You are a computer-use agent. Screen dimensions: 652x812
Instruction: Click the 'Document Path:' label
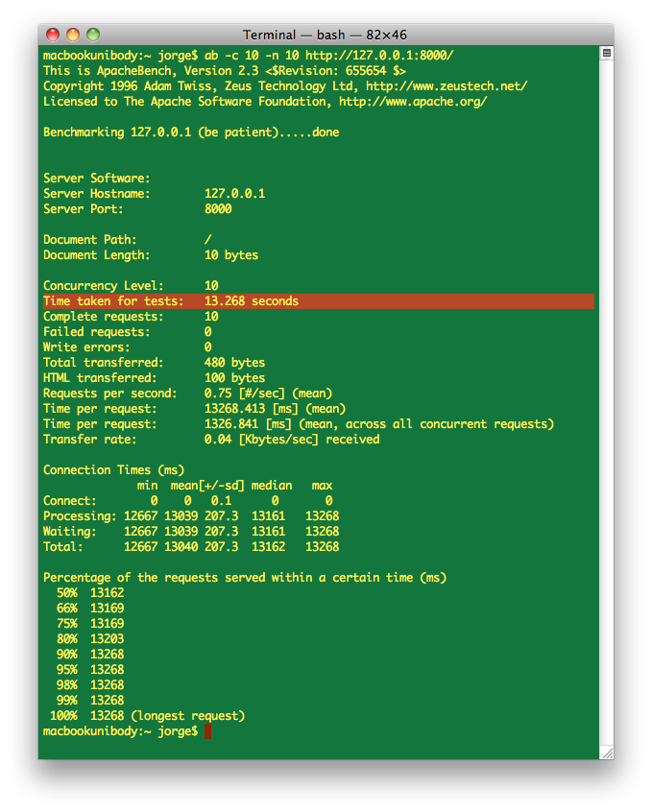(x=89, y=240)
